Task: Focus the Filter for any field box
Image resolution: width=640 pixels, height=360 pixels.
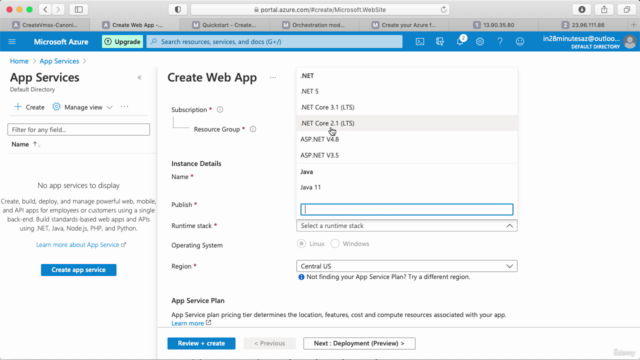Action: pyautogui.click(x=78, y=130)
